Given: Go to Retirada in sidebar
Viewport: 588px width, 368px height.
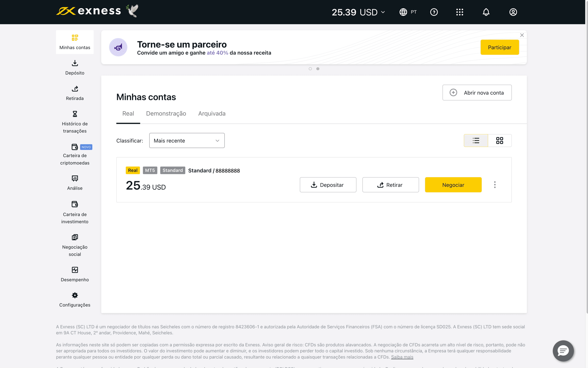Looking at the screenshot, I should tap(75, 93).
